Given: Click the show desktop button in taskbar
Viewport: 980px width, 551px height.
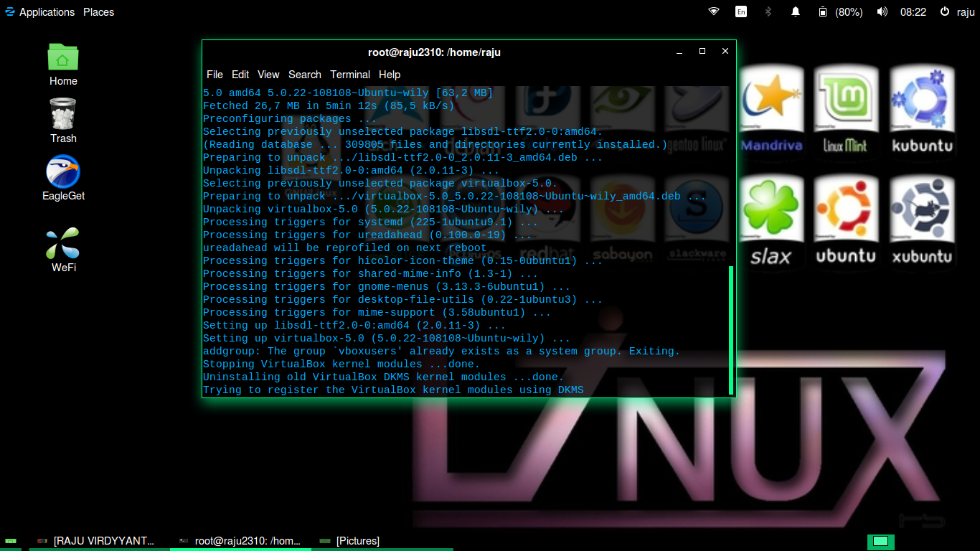Looking at the screenshot, I should (x=10, y=540).
